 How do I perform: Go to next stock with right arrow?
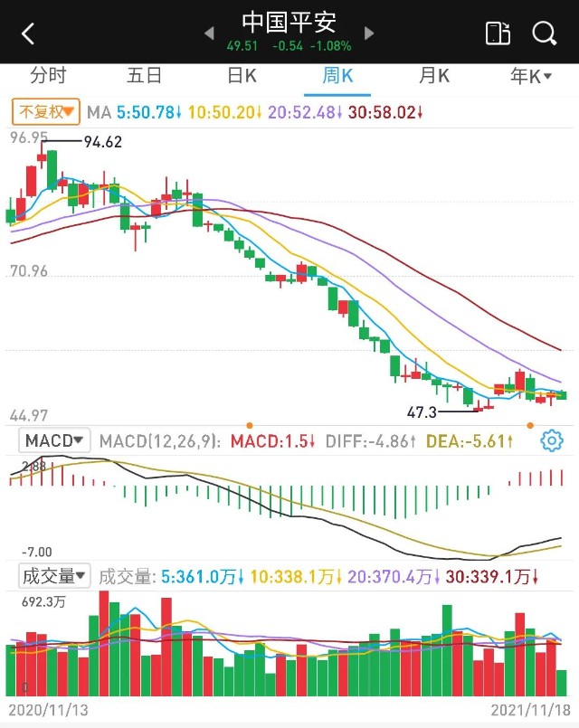[x=369, y=33]
